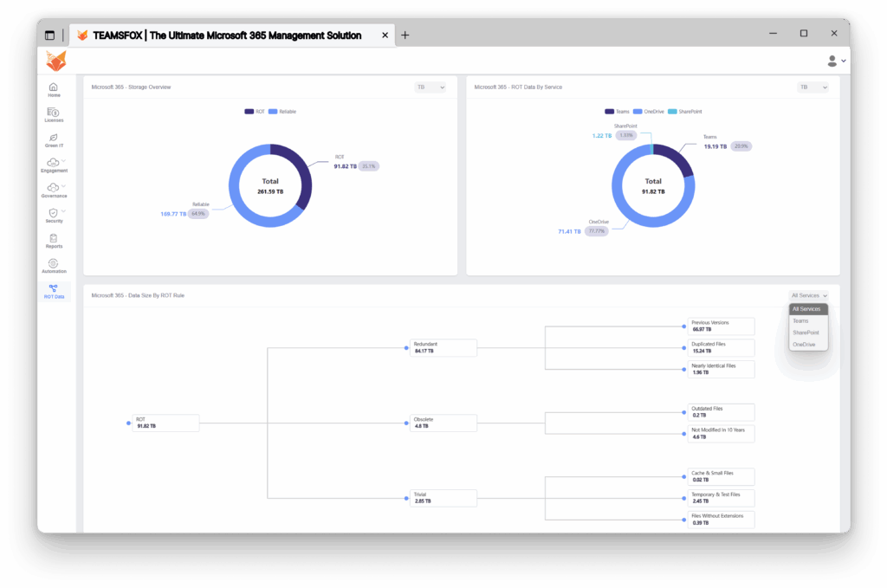
Task: Open the Home page in sidebar
Action: 53,90
